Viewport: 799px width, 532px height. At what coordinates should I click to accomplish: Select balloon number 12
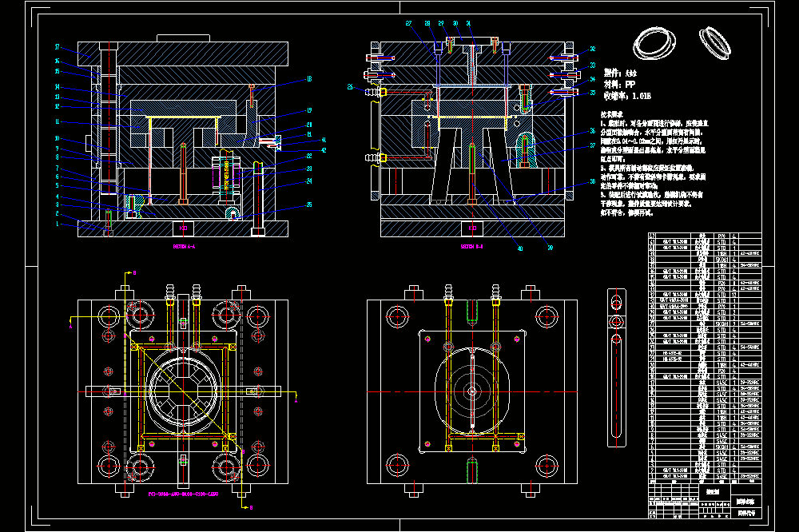pos(58,106)
